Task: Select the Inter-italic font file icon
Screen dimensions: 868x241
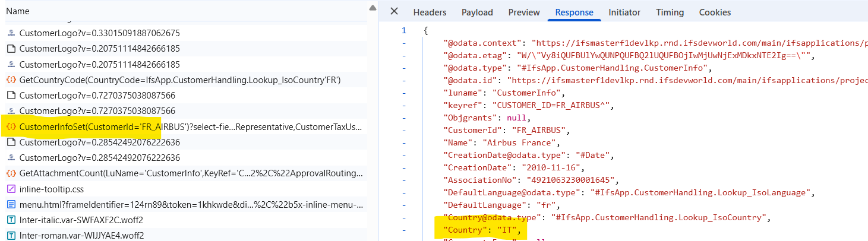Action: 11,220
